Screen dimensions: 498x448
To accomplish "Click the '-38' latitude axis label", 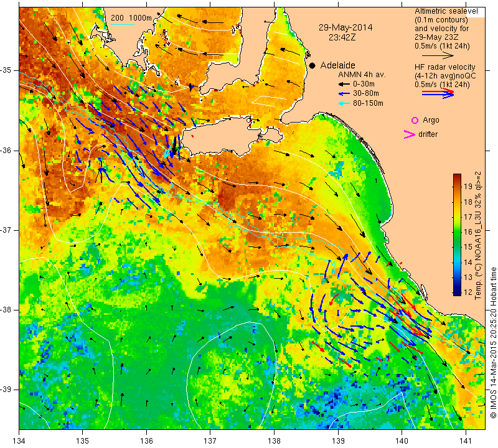I will [6, 310].
